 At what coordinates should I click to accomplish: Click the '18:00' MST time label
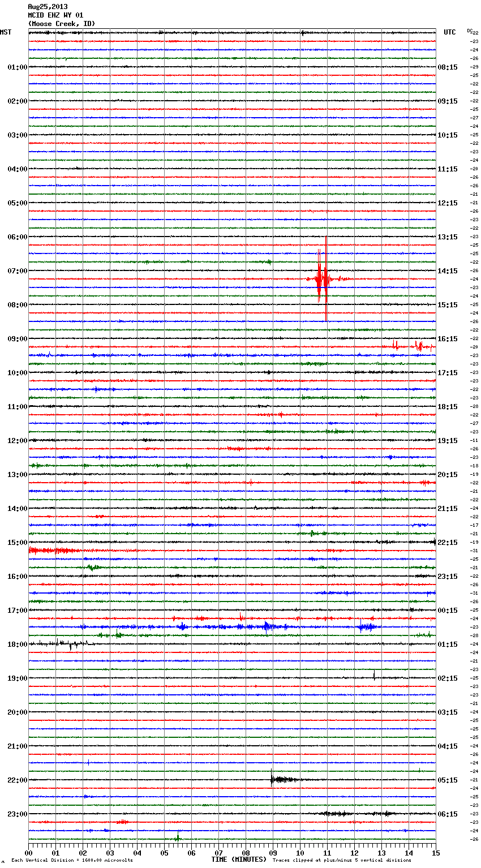click(18, 644)
